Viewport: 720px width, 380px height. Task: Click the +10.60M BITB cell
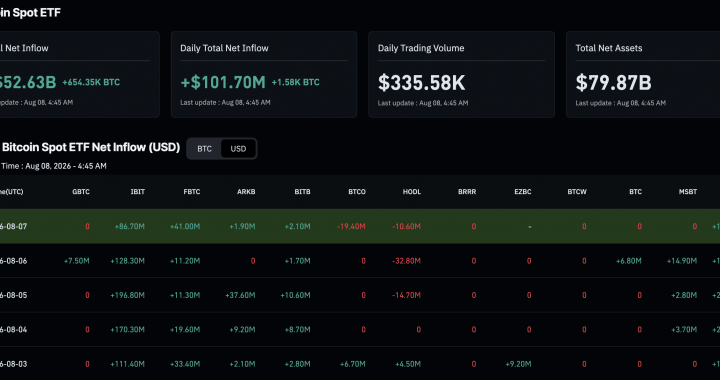tap(295, 295)
